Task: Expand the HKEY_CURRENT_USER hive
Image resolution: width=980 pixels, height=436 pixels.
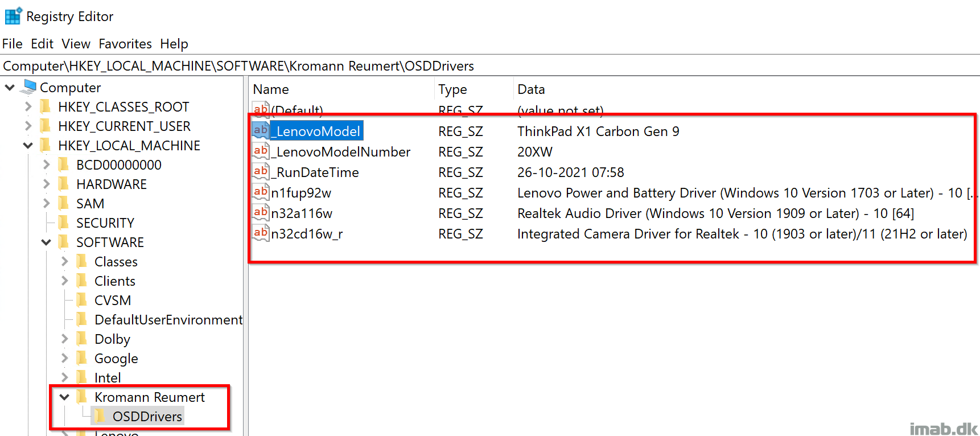Action: 28,126
